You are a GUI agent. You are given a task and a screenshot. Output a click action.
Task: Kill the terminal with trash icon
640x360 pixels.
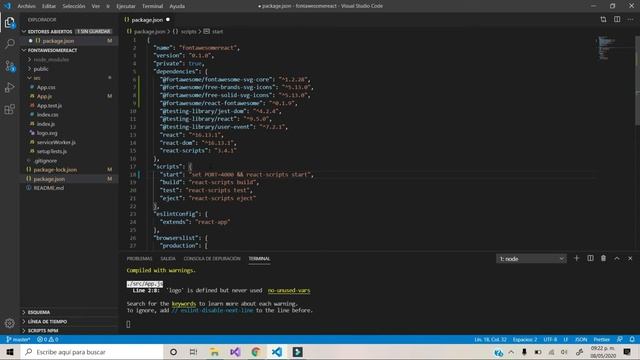pos(603,258)
